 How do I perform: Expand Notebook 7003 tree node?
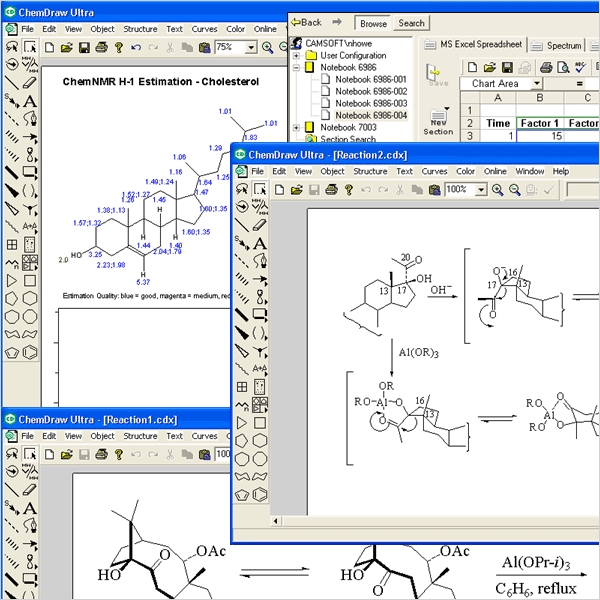pos(296,127)
